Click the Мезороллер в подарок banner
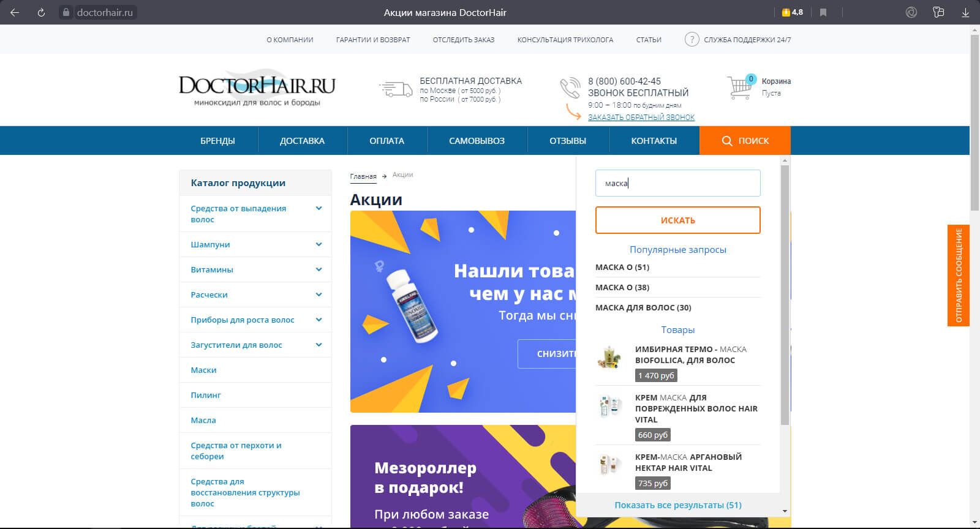Viewport: 980px width, 529px height. (x=463, y=476)
